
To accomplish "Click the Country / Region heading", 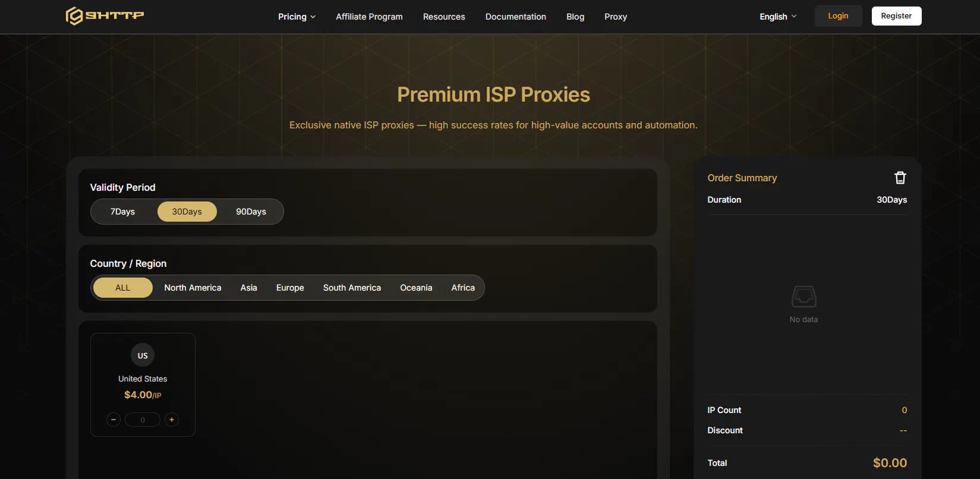I will pos(128,263).
